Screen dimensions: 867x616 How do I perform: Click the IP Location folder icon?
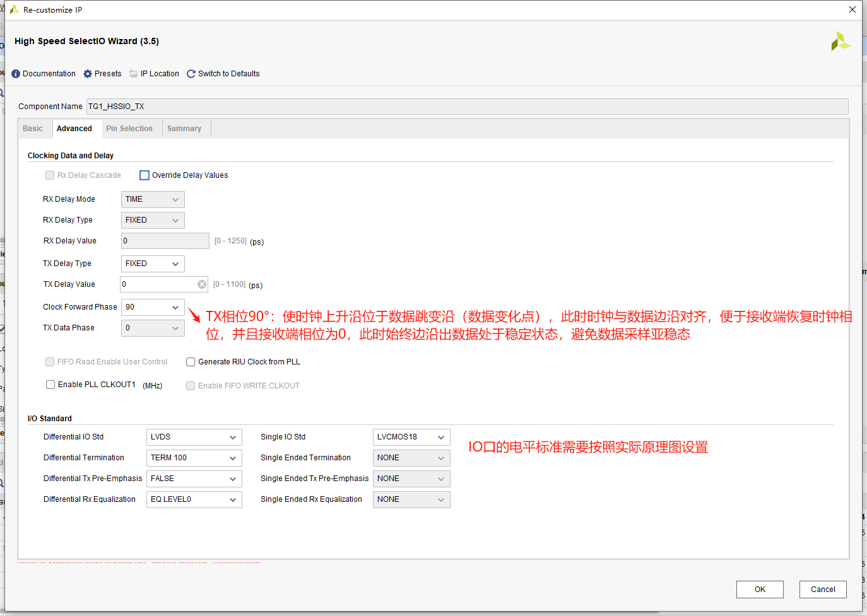coord(134,74)
